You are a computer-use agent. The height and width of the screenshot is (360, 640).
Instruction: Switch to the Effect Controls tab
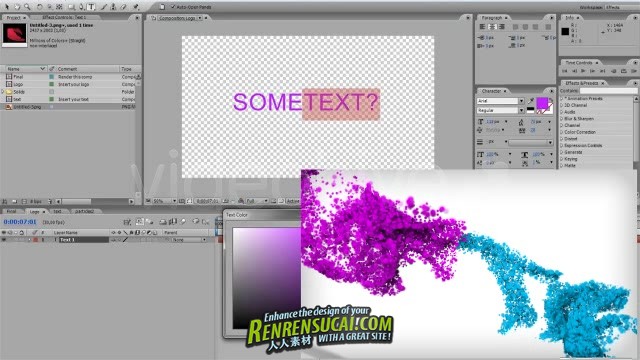click(x=64, y=18)
